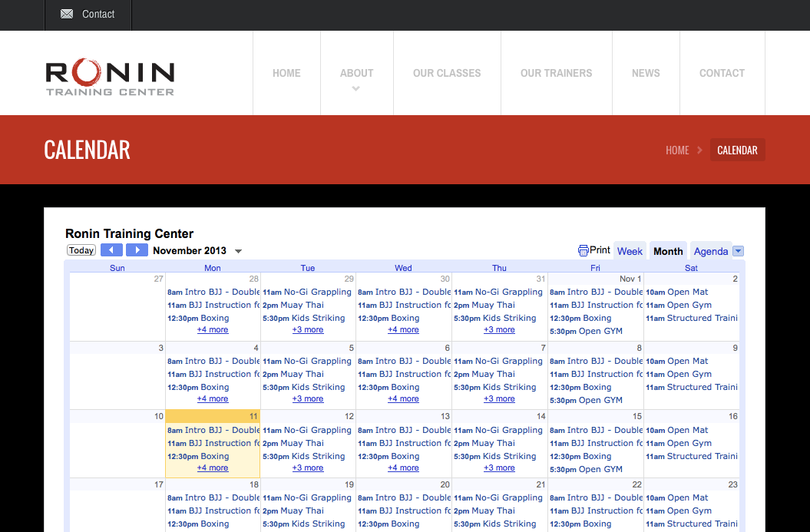810x532 pixels.
Task: Open the 11am No-Gi Grappling event on Tuesday the 29th
Action: pos(307,292)
